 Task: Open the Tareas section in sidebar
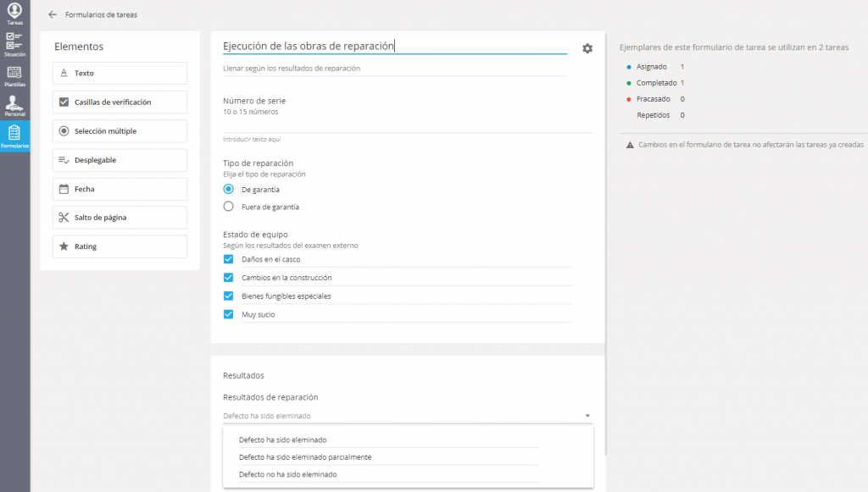(x=14, y=13)
